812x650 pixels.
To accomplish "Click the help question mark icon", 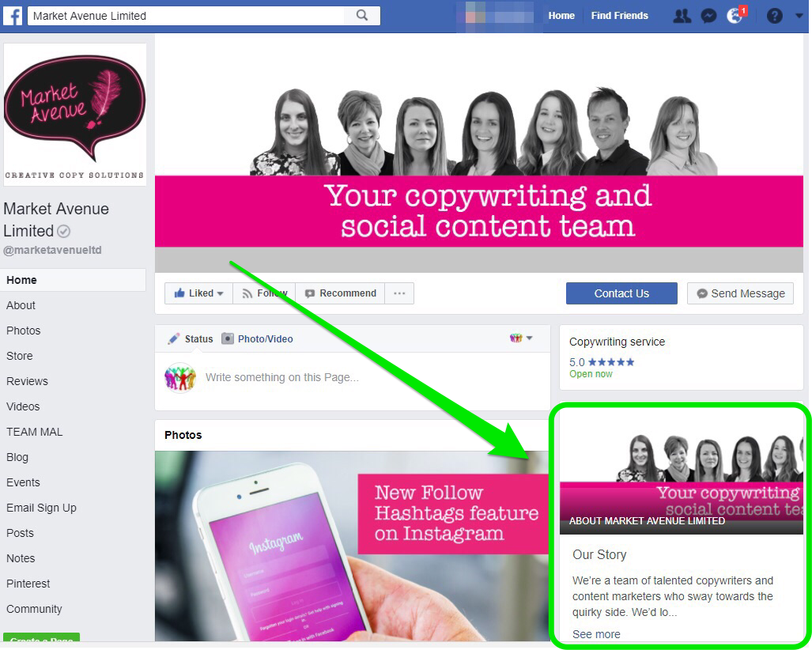I will 774,16.
